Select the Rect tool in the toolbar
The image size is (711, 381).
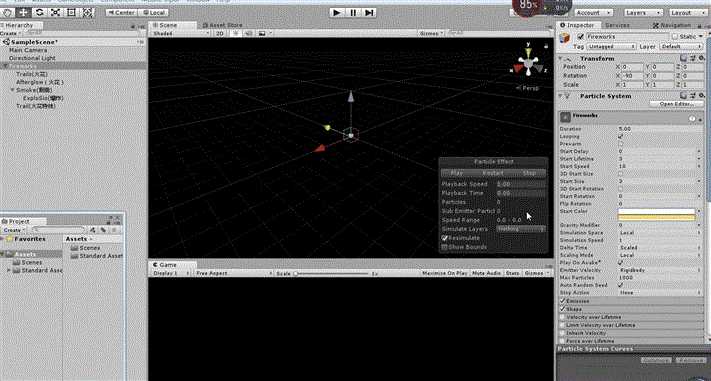click(x=72, y=12)
